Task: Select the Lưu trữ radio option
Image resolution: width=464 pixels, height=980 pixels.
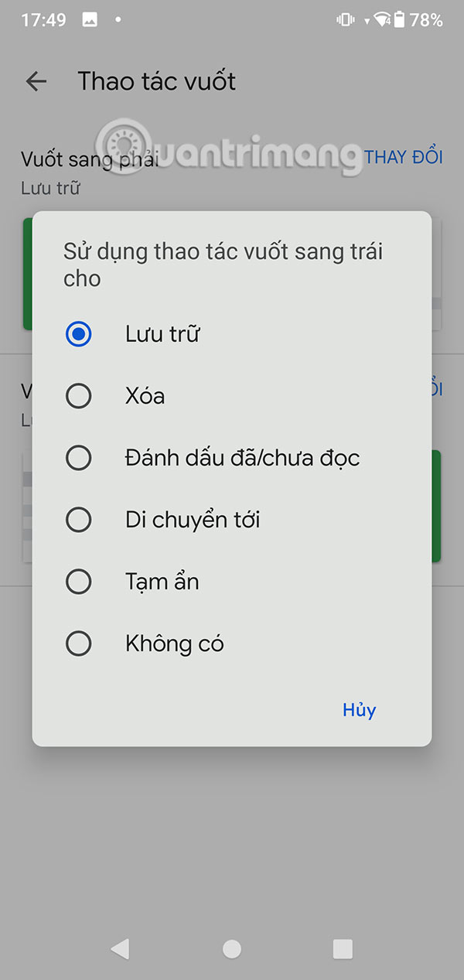Action: tap(78, 333)
